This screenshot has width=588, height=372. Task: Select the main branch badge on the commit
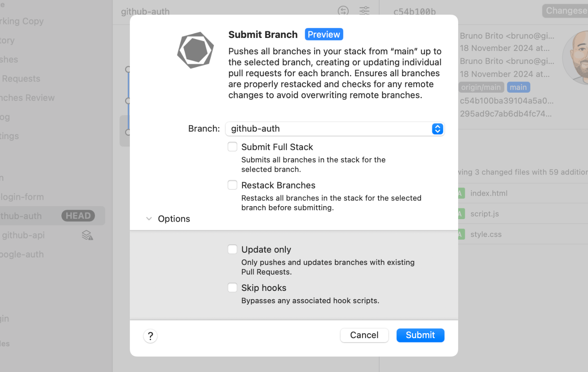[518, 87]
